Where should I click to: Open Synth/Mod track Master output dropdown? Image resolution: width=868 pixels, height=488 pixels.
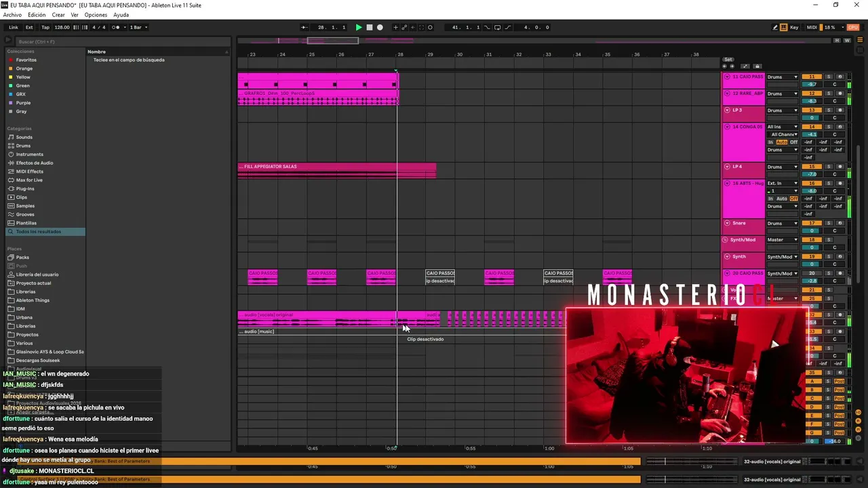pos(783,240)
